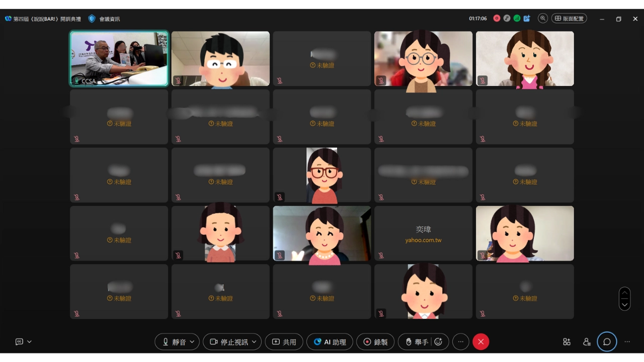Open the chat panel icon
The width and height of the screenshot is (644, 362).
click(607, 342)
